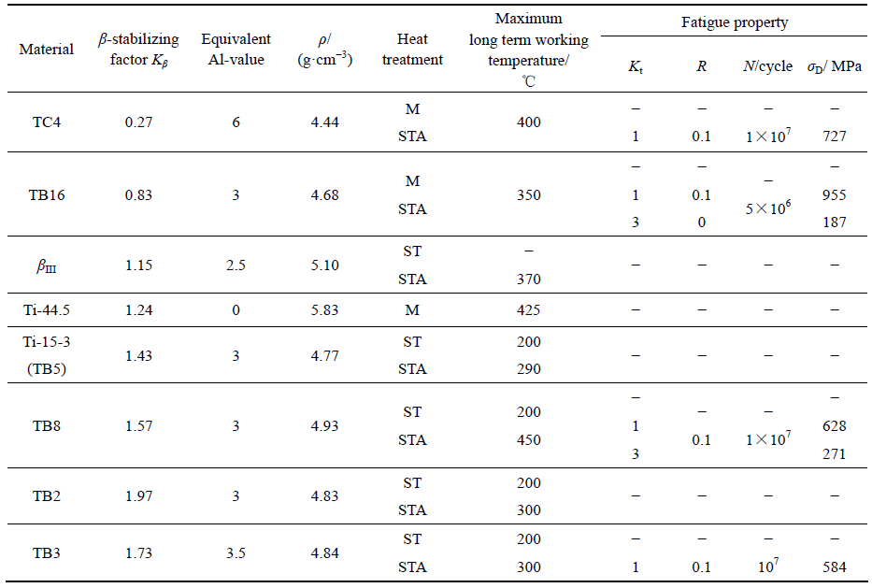
Task: Click the Equivalent Al-value header
Action: tap(236, 50)
